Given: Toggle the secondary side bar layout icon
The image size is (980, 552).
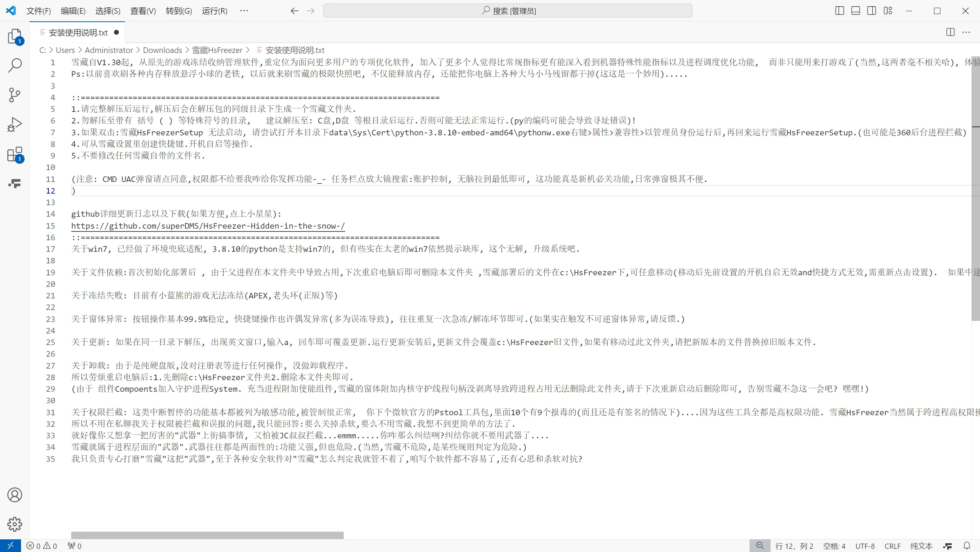Looking at the screenshot, I should (x=872, y=11).
